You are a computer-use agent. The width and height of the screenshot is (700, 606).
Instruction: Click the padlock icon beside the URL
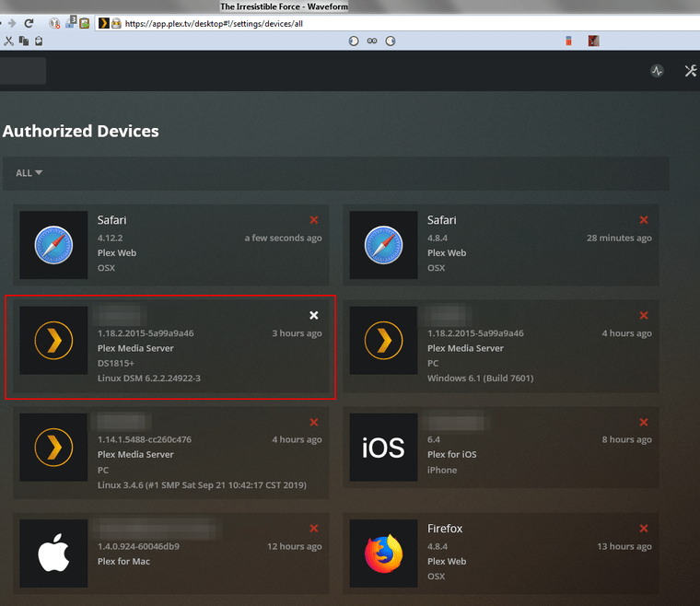click(x=116, y=23)
